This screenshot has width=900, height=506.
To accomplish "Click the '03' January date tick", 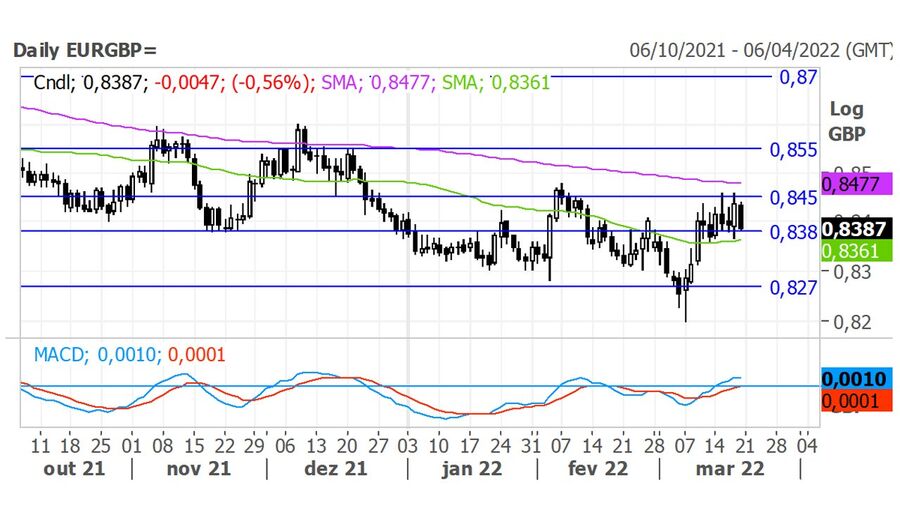I will click(408, 446).
